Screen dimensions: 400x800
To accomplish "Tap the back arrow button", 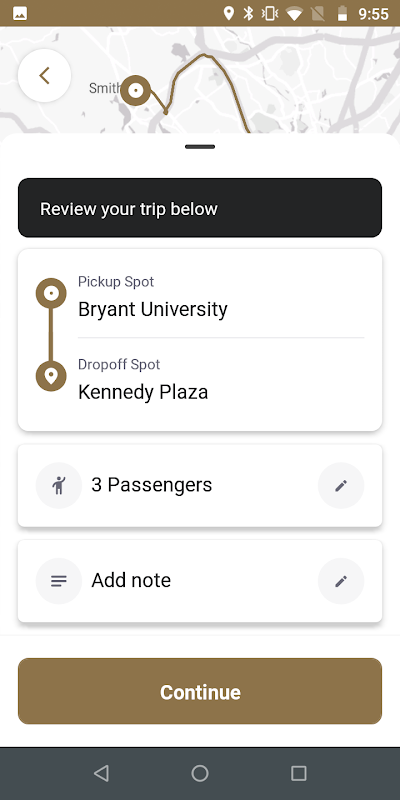I will [44, 76].
